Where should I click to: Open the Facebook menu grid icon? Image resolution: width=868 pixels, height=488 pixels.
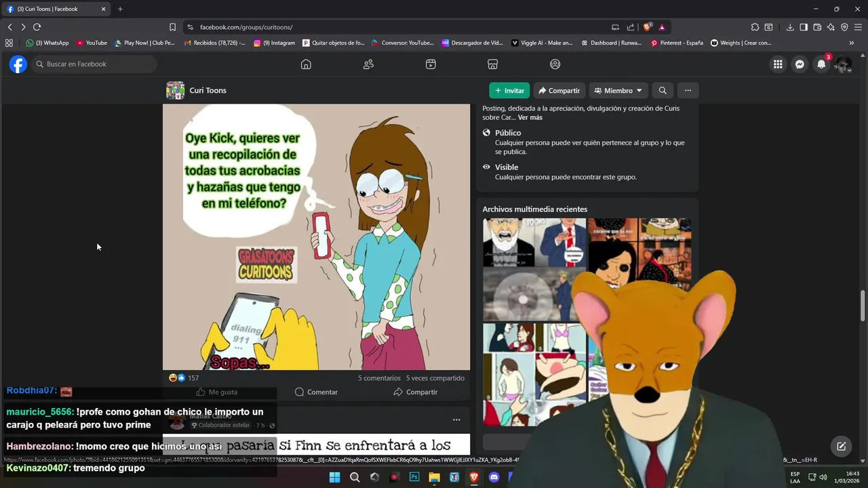778,64
